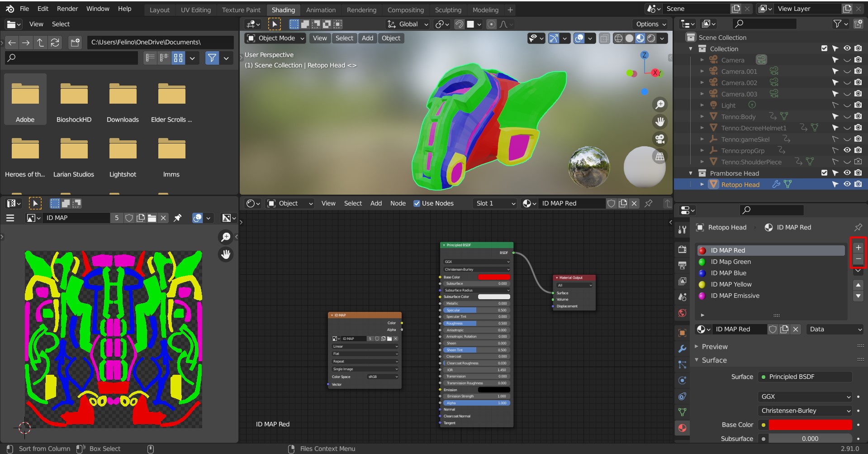Open the Render properties tab
This screenshot has width=868, height=454.
682,249
